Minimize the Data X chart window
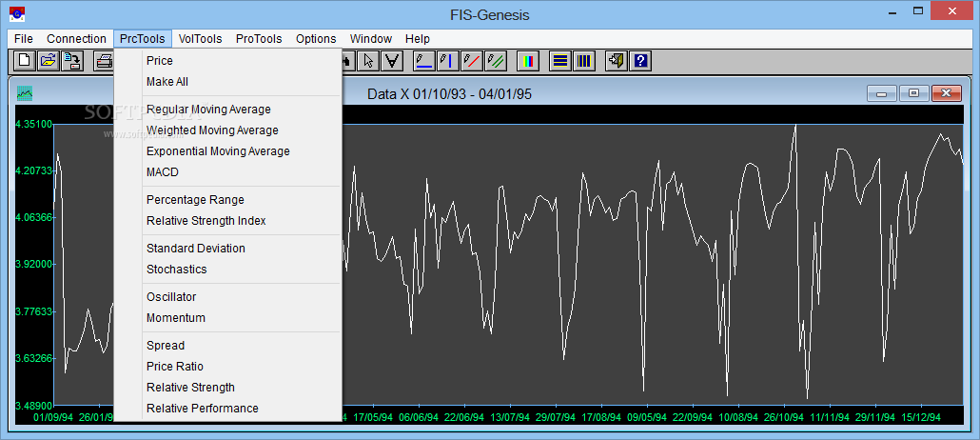980x440 pixels. pos(882,94)
